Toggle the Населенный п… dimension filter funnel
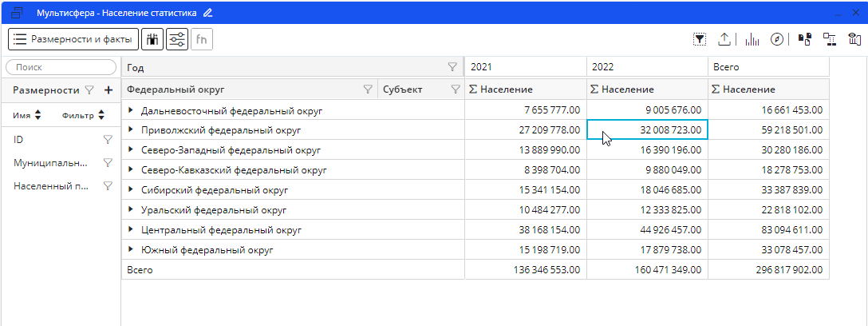Image resolution: width=868 pixels, height=326 pixels. pyautogui.click(x=108, y=186)
